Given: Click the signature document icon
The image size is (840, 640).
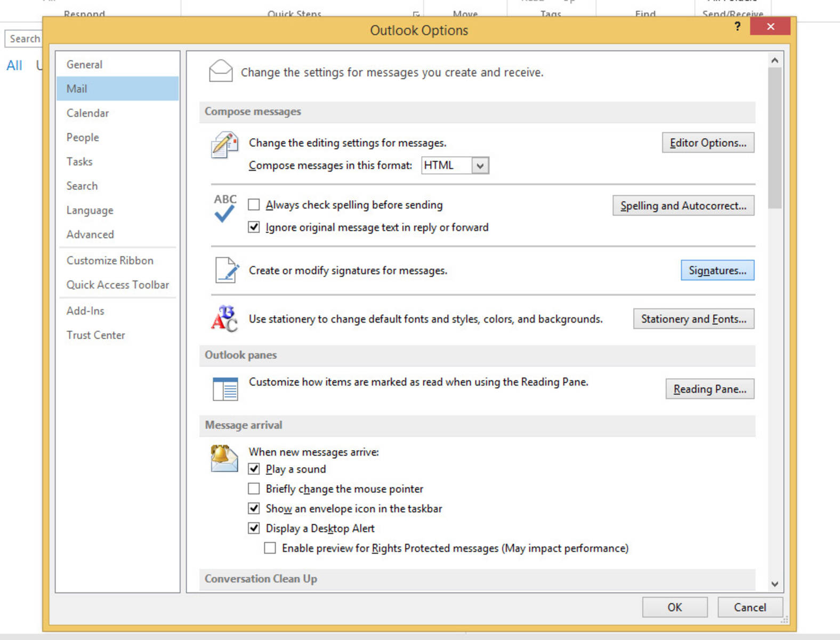Looking at the screenshot, I should tap(227, 270).
